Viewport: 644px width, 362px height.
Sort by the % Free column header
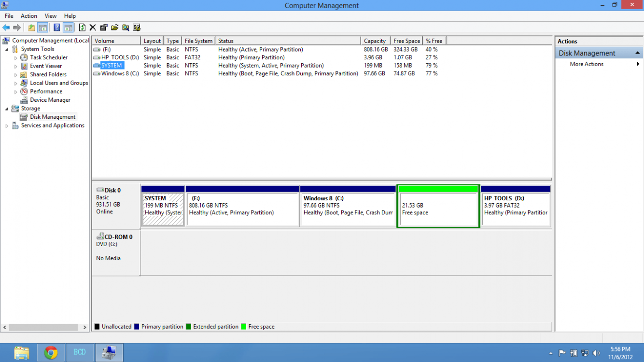pyautogui.click(x=434, y=41)
